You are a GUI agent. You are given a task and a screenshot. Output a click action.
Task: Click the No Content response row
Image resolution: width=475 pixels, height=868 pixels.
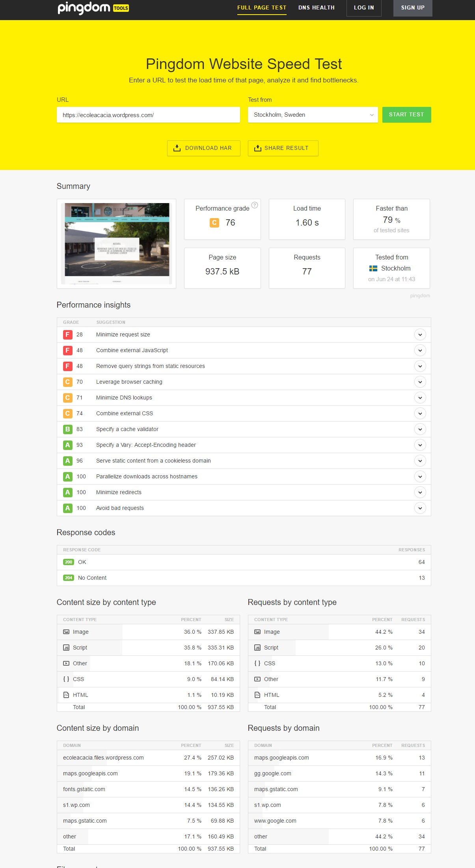[244, 578]
